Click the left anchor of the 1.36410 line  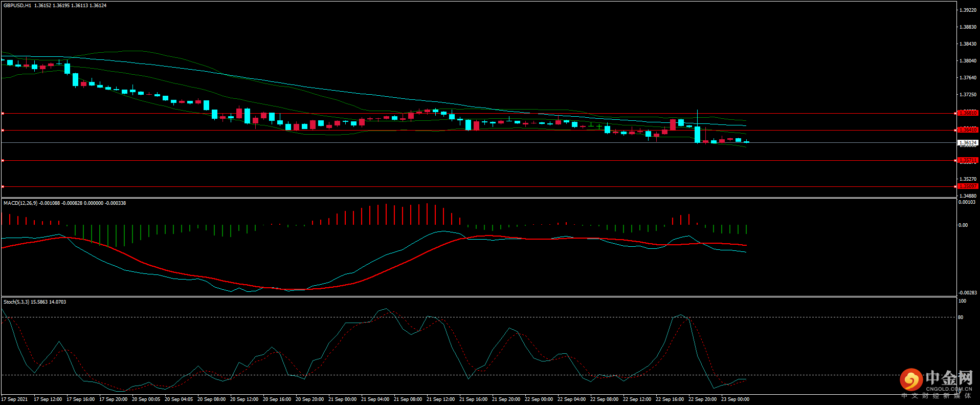pyautogui.click(x=3, y=131)
